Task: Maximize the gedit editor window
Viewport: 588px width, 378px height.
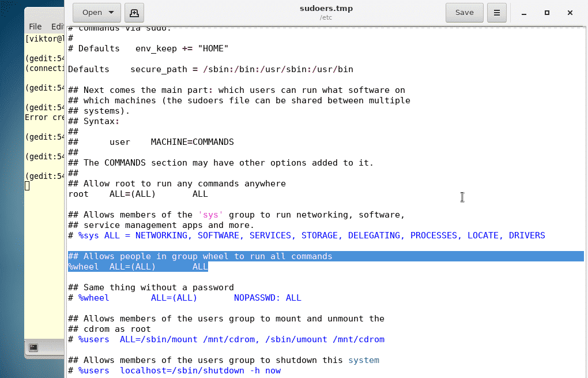Action: pos(547,12)
